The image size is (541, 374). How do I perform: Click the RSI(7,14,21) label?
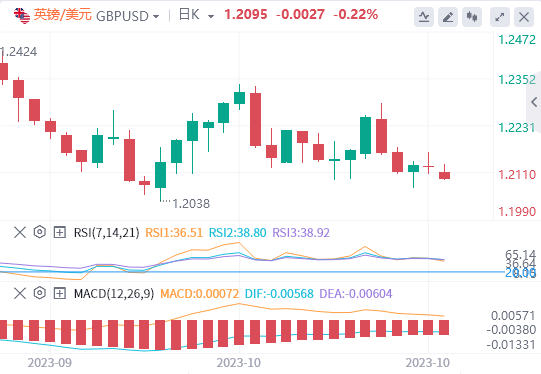tap(106, 233)
